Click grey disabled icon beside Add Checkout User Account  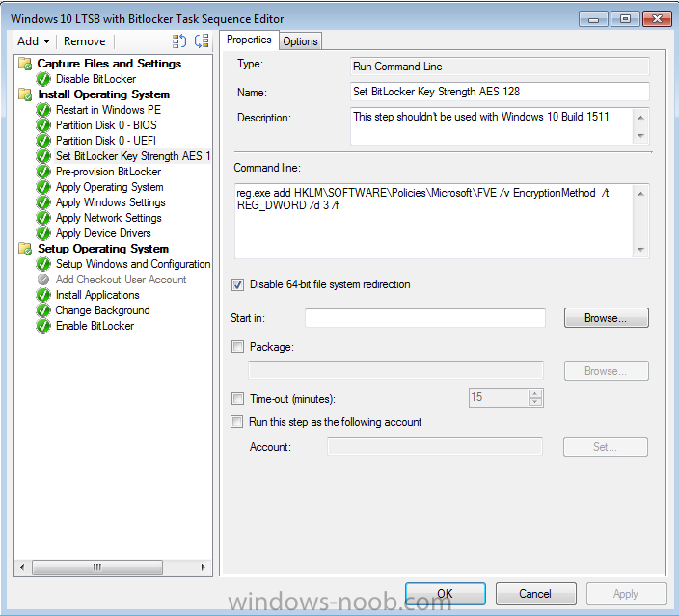point(43,280)
